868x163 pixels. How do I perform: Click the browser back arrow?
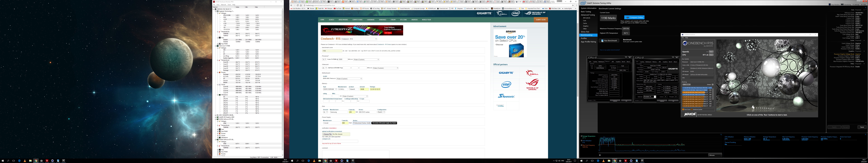click(x=291, y=5)
